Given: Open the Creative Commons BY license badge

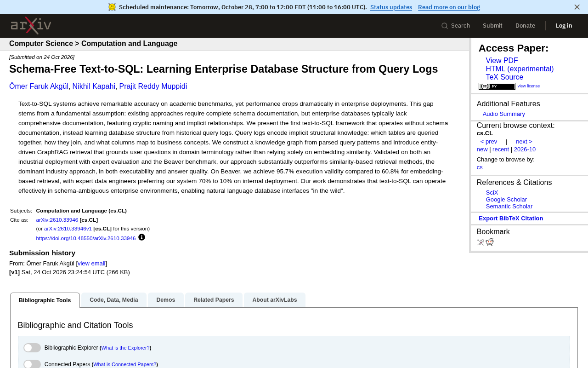Looking at the screenshot, I should pos(497,86).
